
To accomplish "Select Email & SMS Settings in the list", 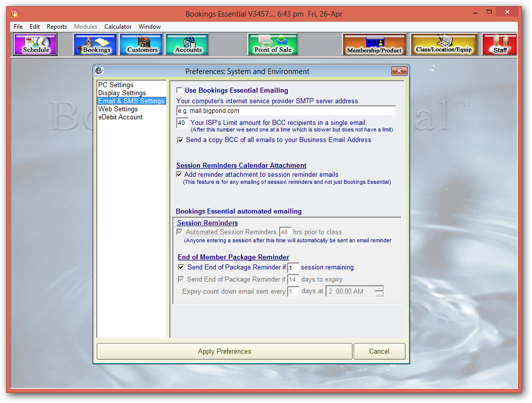I will (131, 101).
